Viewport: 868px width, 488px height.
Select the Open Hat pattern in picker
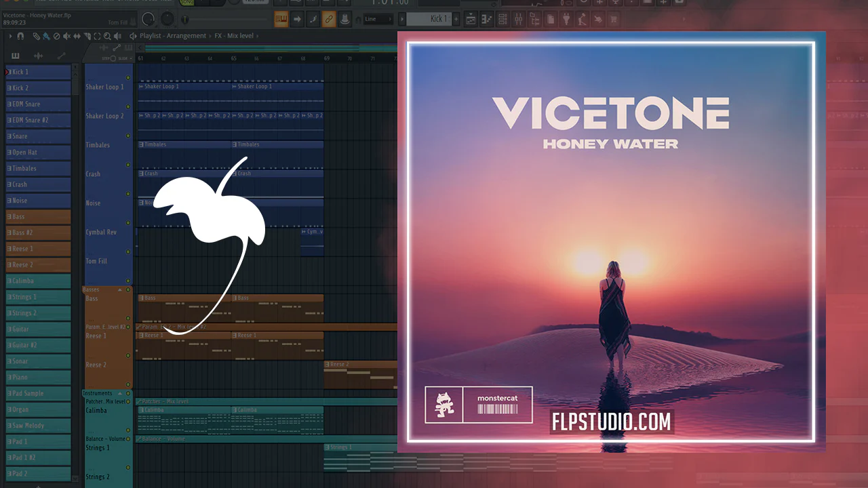click(x=38, y=152)
